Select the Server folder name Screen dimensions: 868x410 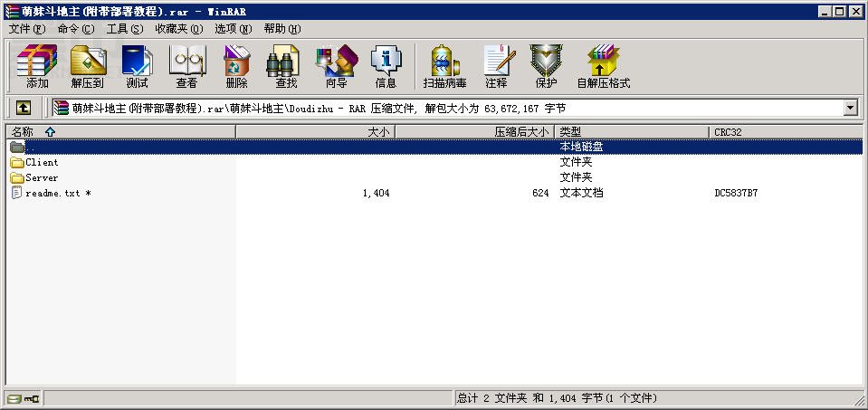pos(42,177)
